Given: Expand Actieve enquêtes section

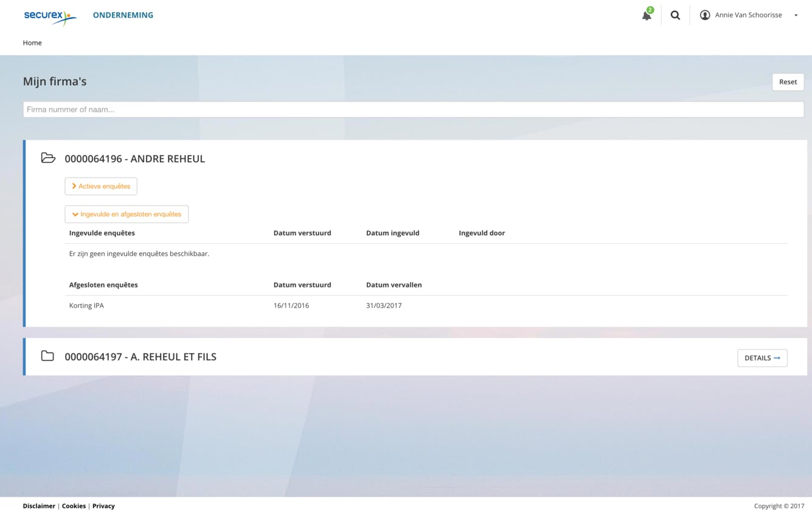Looking at the screenshot, I should pos(101,186).
